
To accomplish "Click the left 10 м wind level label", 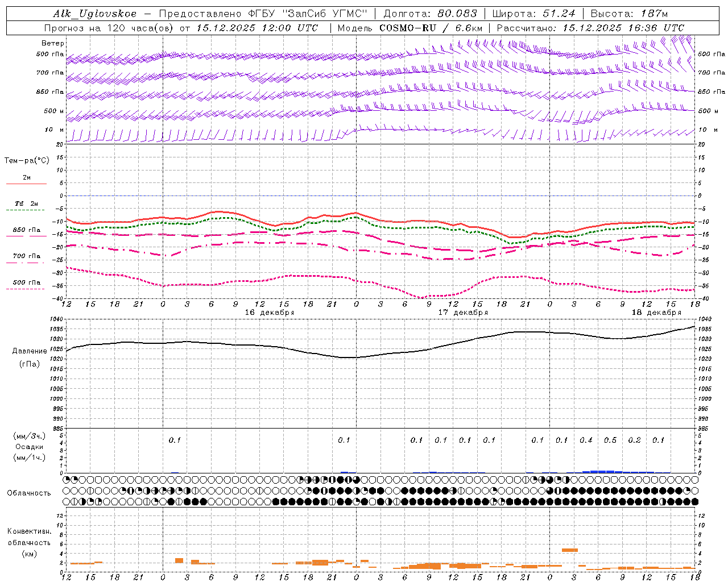I will coord(54,130).
